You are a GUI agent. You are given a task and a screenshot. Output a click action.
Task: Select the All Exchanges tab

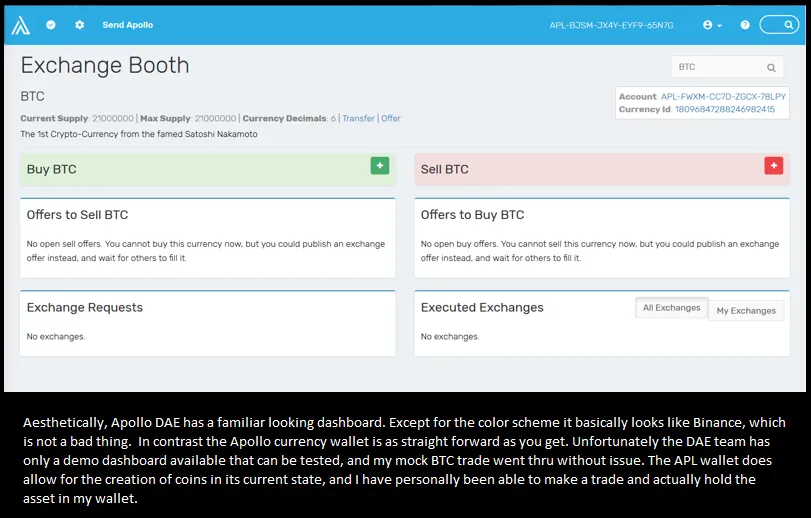671,308
